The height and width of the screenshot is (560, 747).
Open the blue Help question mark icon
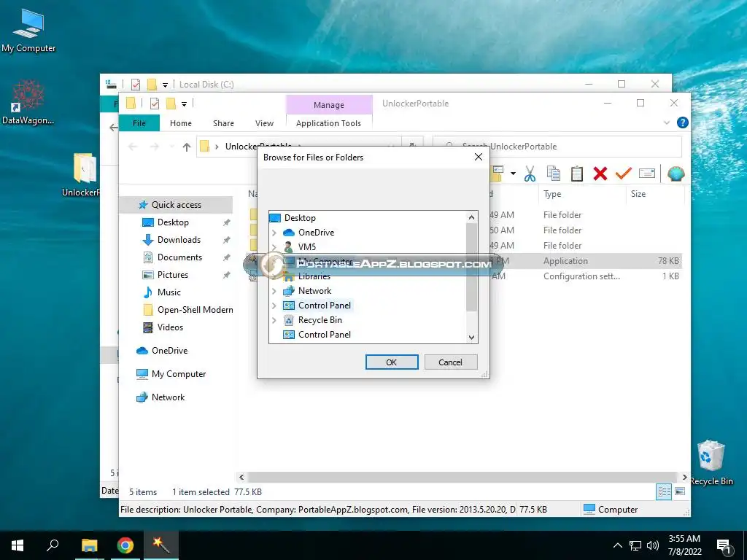coord(682,122)
